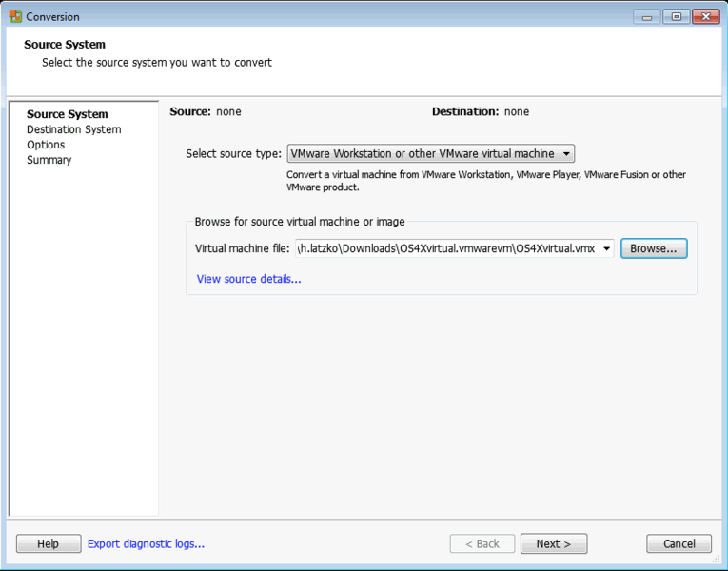728x571 pixels.
Task: Open the Select source type dropdown
Action: coord(430,153)
